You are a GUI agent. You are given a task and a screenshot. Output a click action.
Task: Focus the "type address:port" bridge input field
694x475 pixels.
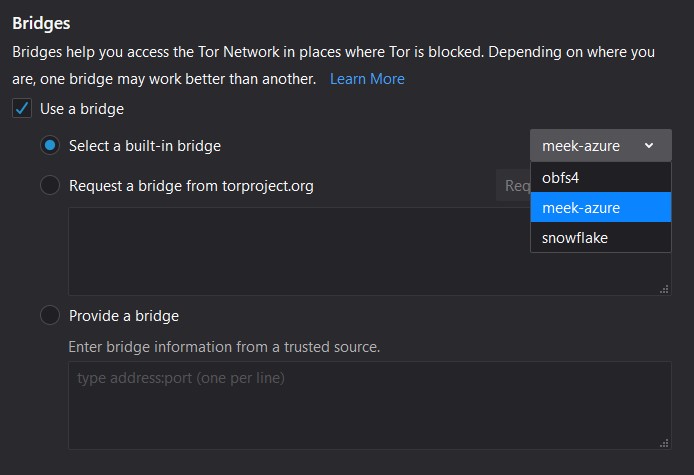point(369,405)
